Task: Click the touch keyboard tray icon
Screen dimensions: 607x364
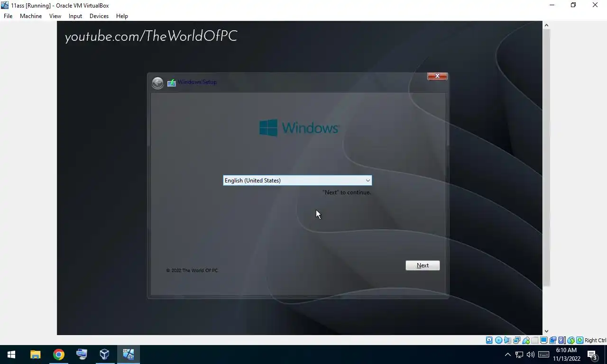Action: click(543, 355)
